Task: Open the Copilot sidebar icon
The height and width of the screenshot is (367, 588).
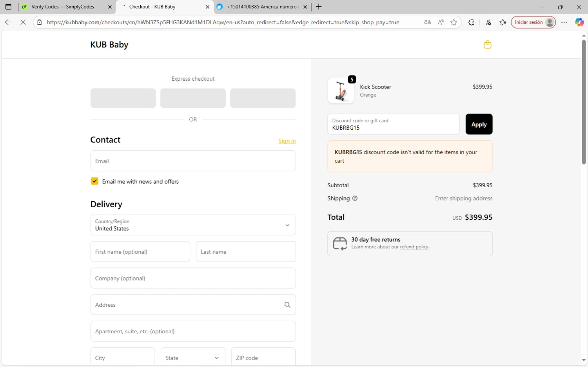Action: tap(579, 22)
